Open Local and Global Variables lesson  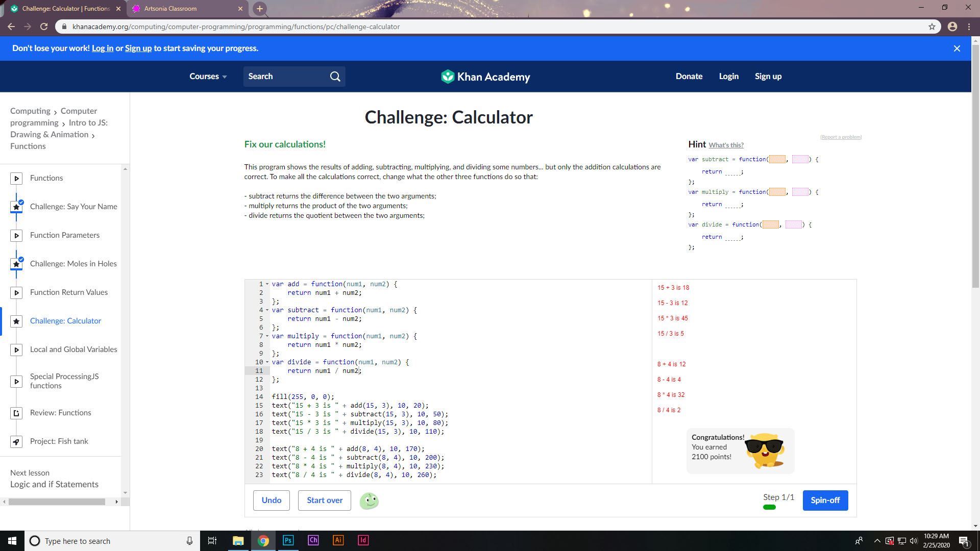tap(73, 349)
